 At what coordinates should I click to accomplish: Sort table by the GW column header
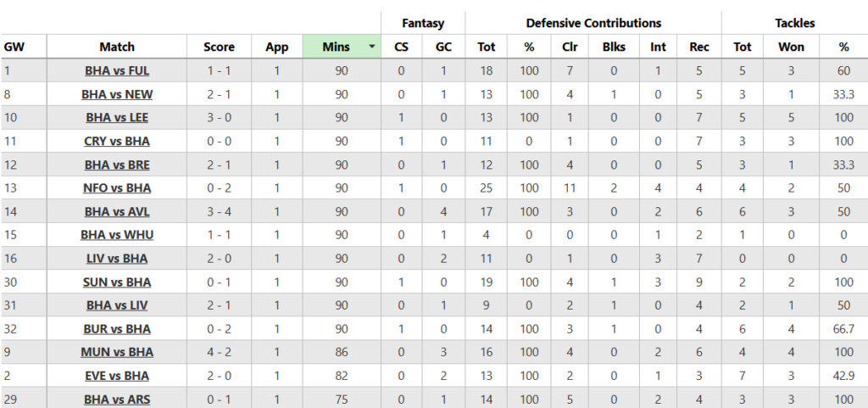pos(13,47)
